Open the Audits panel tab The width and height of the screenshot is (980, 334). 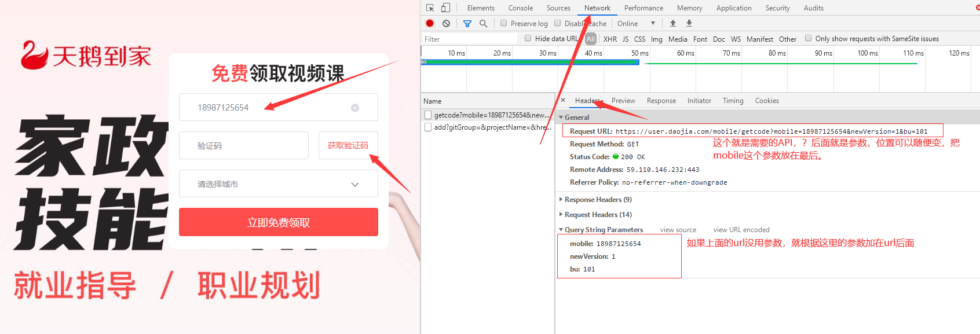click(x=813, y=8)
